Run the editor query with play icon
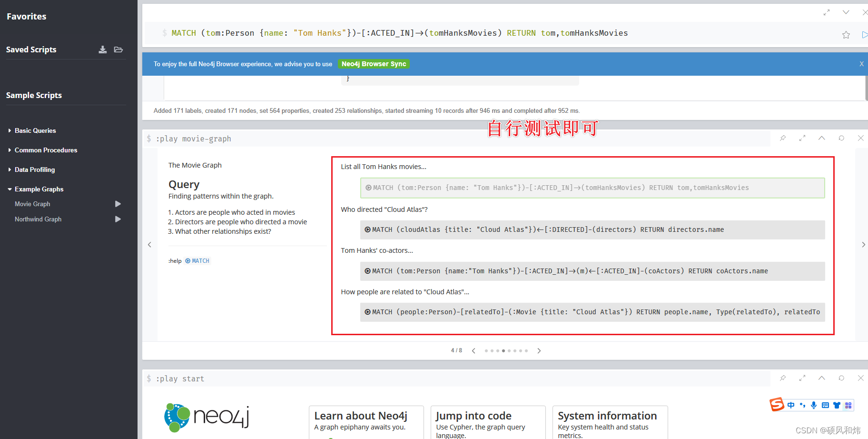The width and height of the screenshot is (868, 439). pos(865,35)
